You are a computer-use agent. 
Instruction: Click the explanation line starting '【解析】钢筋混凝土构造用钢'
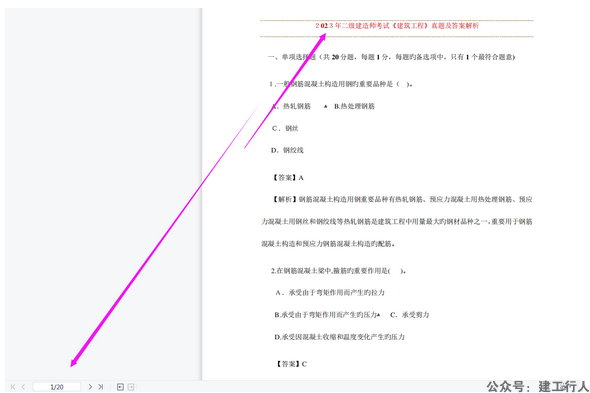[402, 200]
